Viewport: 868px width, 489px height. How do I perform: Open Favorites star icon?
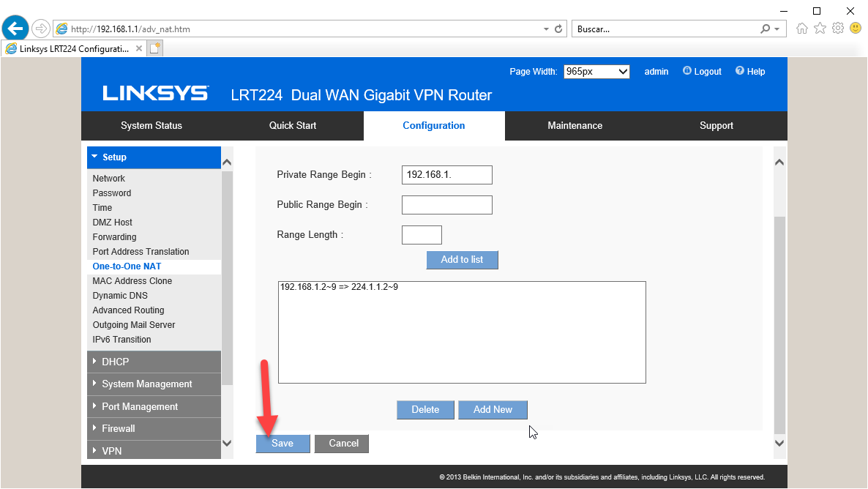click(x=820, y=29)
